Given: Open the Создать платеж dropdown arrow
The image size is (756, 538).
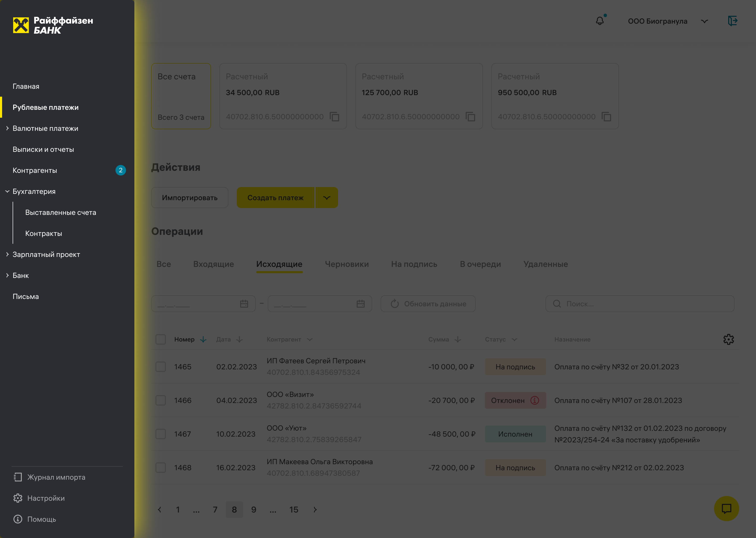Looking at the screenshot, I should (327, 198).
